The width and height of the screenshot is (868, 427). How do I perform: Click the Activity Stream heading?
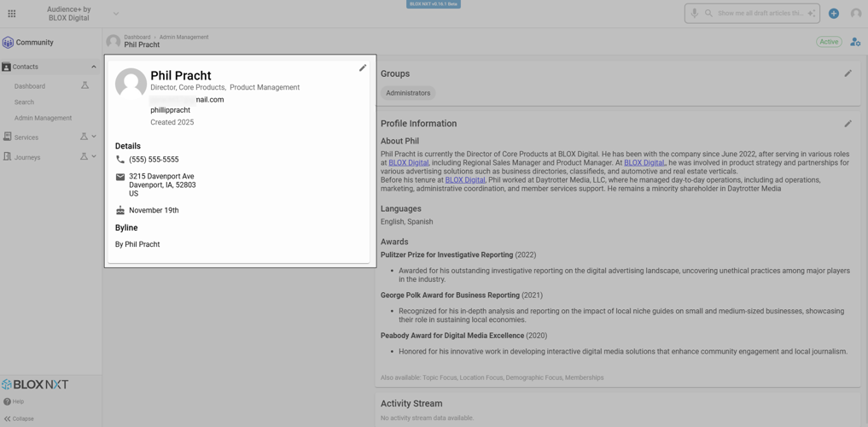coord(411,404)
